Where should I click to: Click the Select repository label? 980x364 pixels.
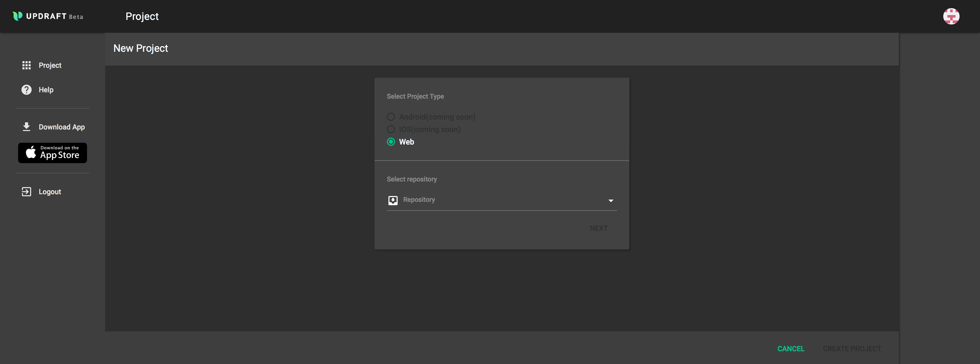point(412,179)
